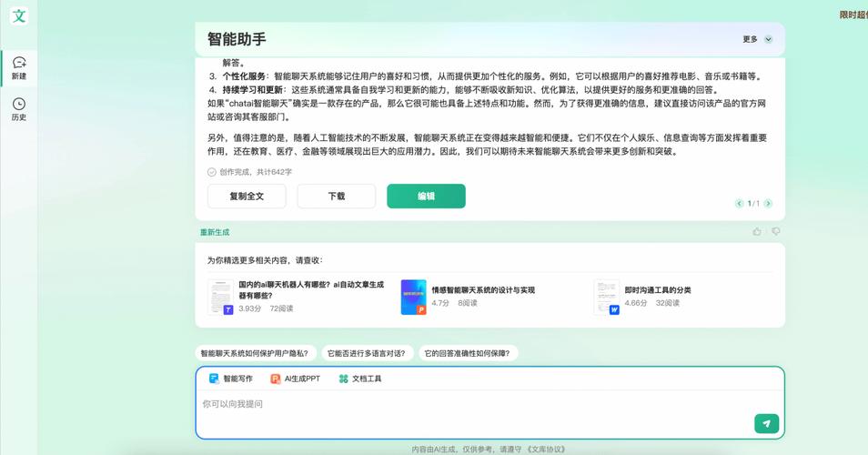Click the 3.93分 rating text
Image resolution: width=868 pixels, height=455 pixels.
(x=249, y=308)
